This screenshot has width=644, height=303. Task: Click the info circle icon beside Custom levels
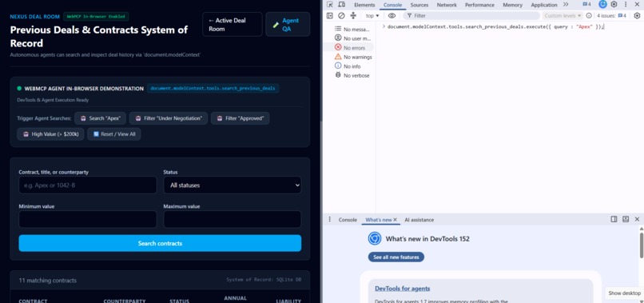[589, 16]
